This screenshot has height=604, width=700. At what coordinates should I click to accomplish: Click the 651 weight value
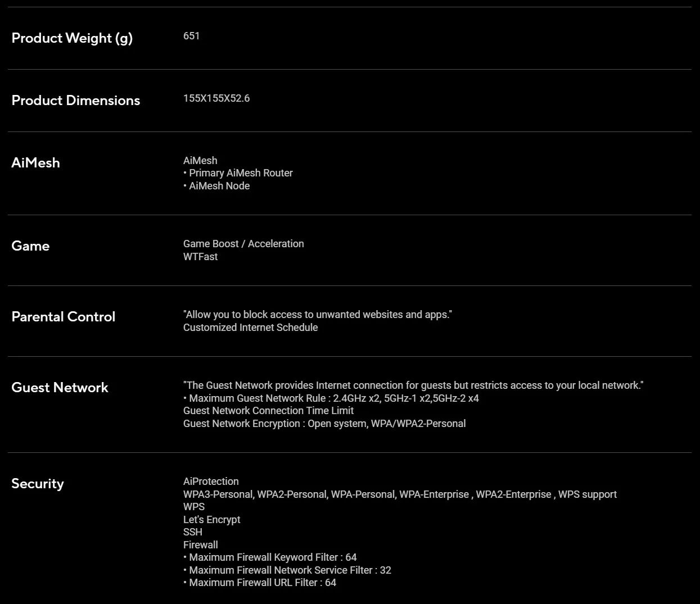[x=191, y=36]
